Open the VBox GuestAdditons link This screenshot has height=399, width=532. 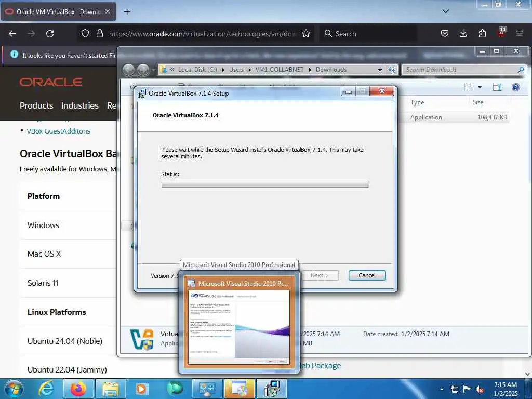58,131
